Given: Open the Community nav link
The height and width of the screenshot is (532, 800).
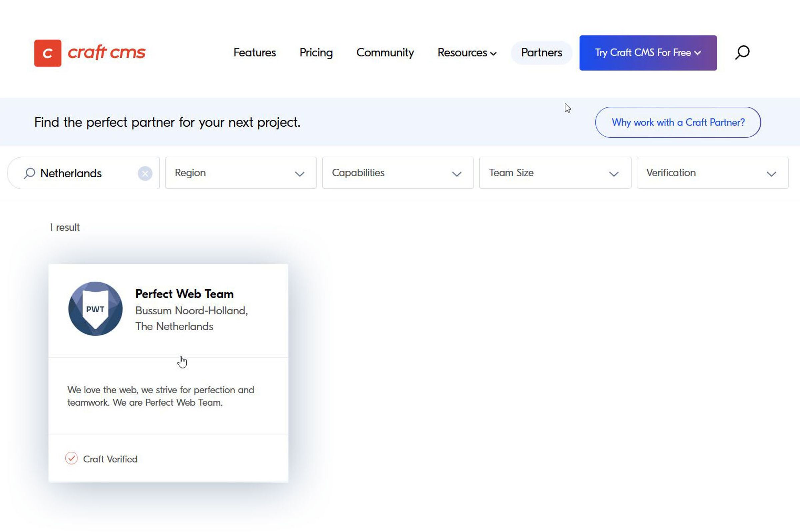Looking at the screenshot, I should coord(385,53).
